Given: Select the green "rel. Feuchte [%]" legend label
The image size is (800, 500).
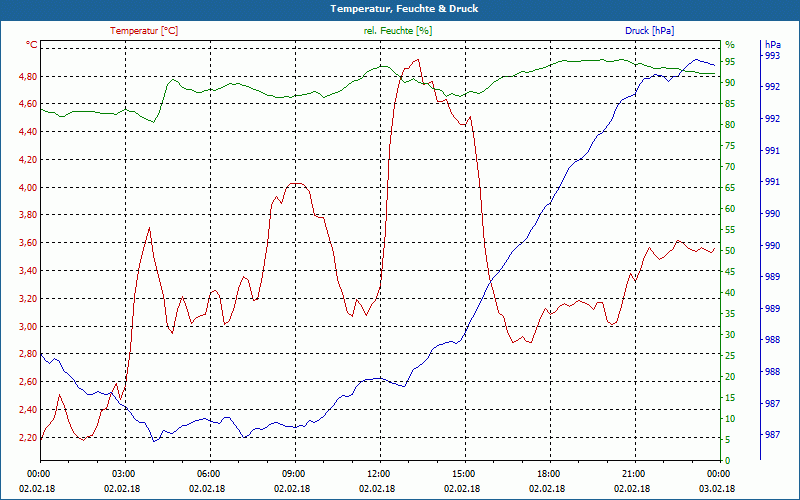Looking at the screenshot, I should click(x=397, y=31).
